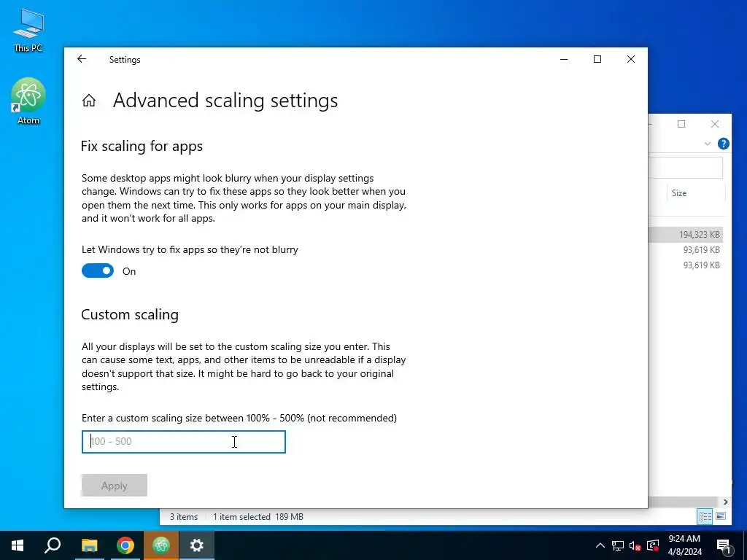This screenshot has width=747, height=560.
Task: Open help icon in File Explorer window
Action: (x=723, y=144)
